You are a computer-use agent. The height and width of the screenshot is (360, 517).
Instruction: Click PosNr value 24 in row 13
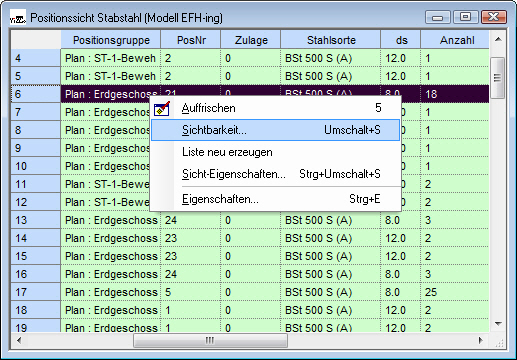tap(191, 220)
